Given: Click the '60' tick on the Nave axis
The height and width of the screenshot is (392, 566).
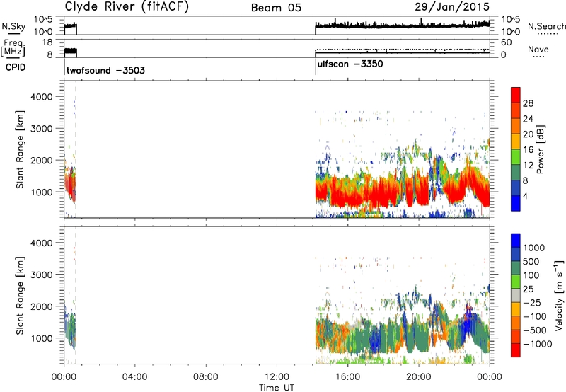Looking at the screenshot, I should 506,42.
